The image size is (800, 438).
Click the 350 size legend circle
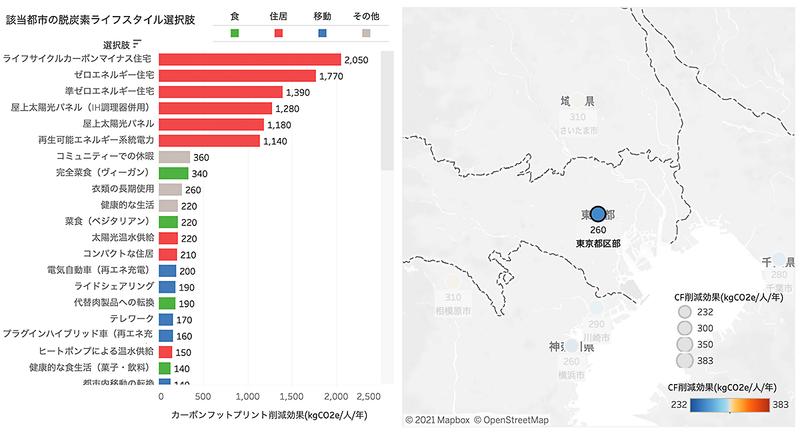(684, 344)
